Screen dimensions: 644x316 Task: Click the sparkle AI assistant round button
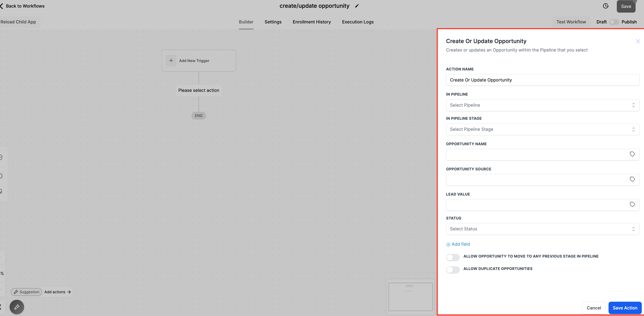17,307
